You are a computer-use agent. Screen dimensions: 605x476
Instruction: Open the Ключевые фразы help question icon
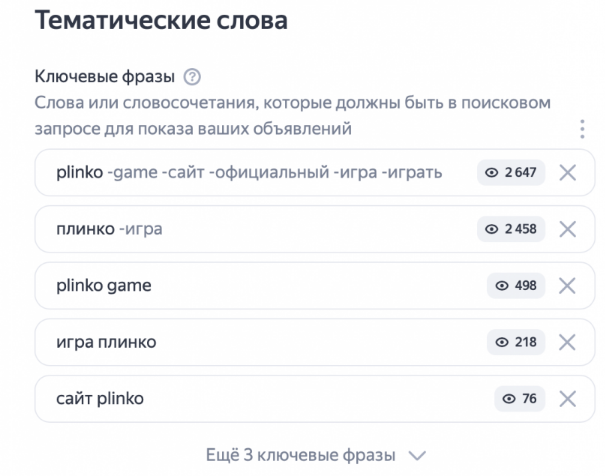click(x=192, y=77)
